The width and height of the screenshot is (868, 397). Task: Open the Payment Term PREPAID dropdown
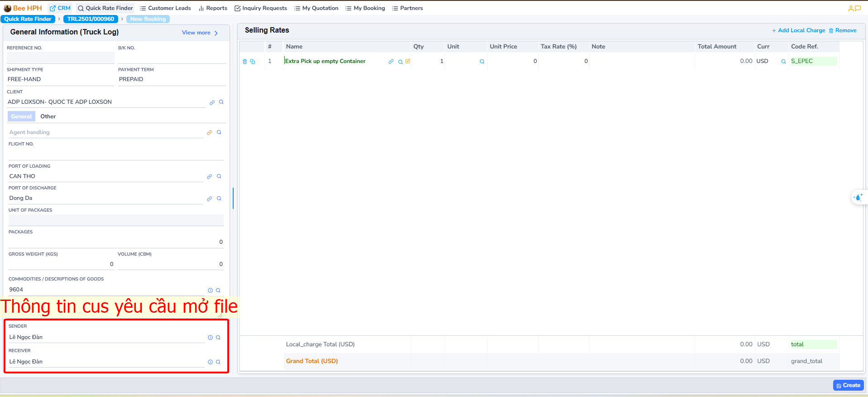[172, 79]
